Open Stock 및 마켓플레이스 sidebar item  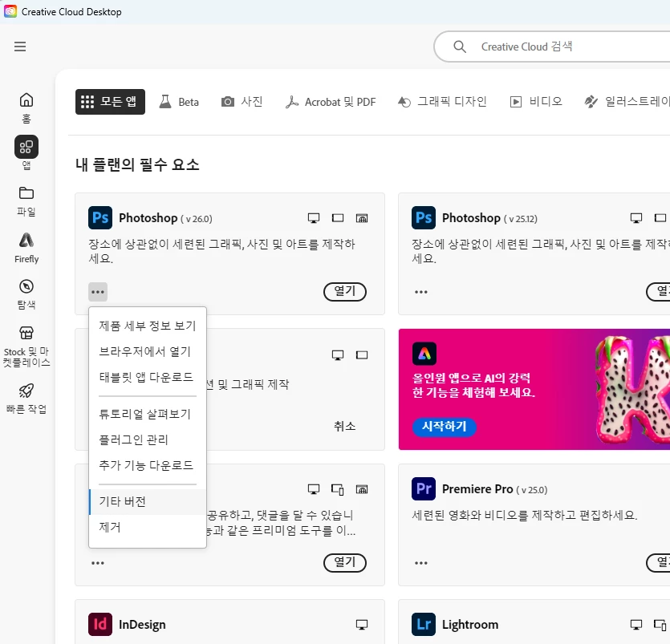pyautogui.click(x=26, y=346)
